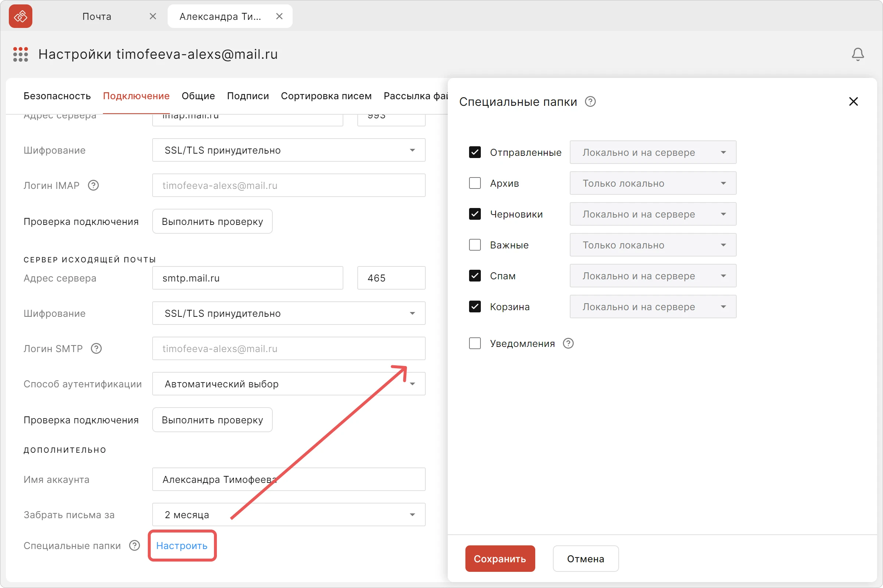Switch to the Почта tab
Image resolution: width=883 pixels, height=588 pixels.
click(x=97, y=16)
